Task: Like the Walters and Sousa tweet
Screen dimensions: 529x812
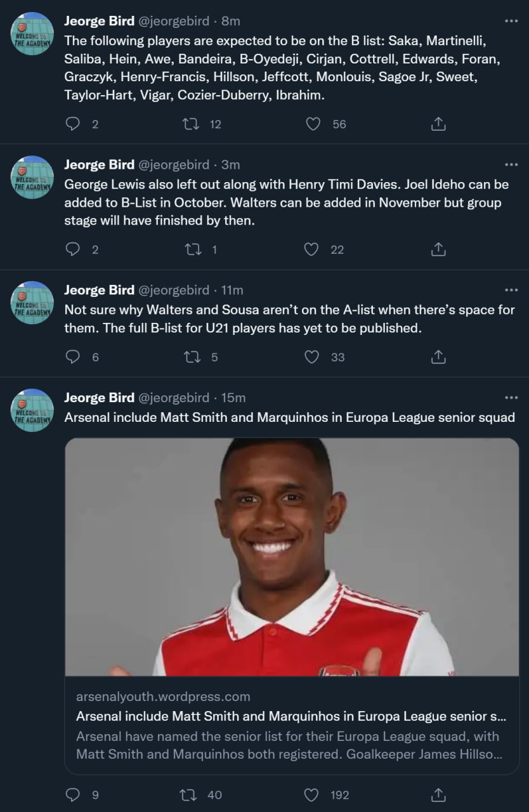Action: [311, 357]
